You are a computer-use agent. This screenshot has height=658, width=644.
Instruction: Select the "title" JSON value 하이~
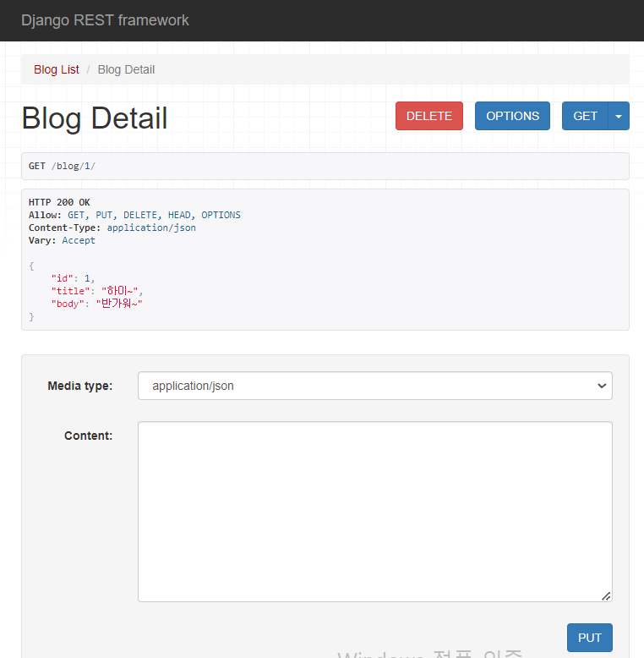pos(120,290)
